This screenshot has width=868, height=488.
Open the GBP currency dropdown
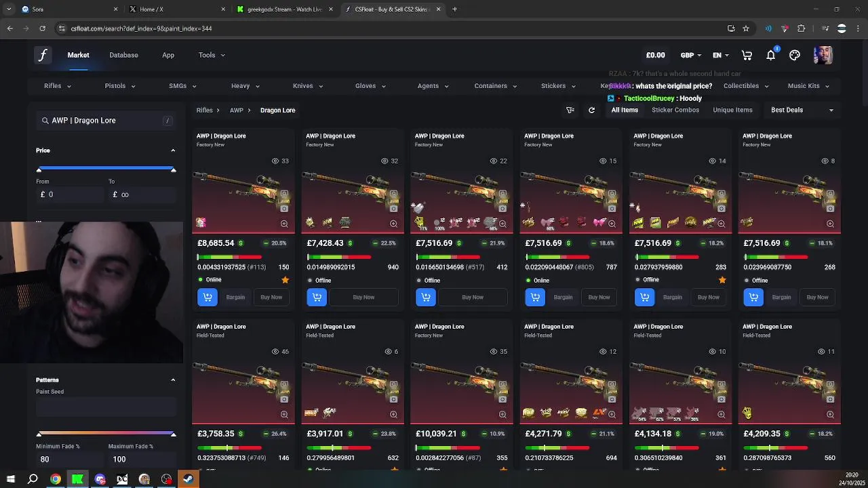point(692,55)
